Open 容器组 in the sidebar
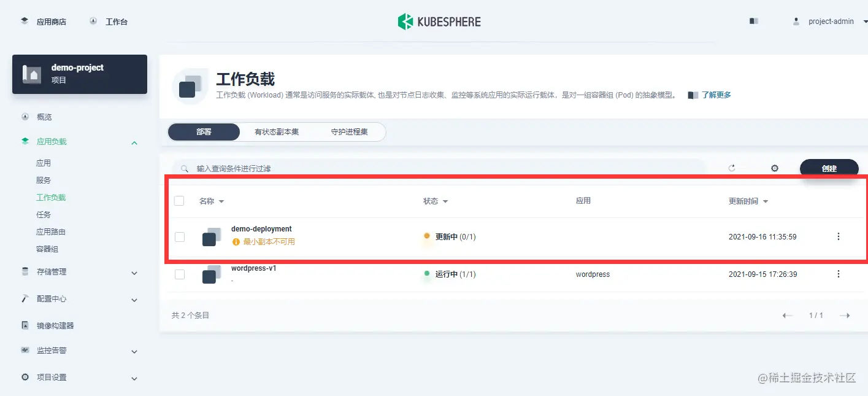Image resolution: width=868 pixels, height=396 pixels. (x=47, y=249)
